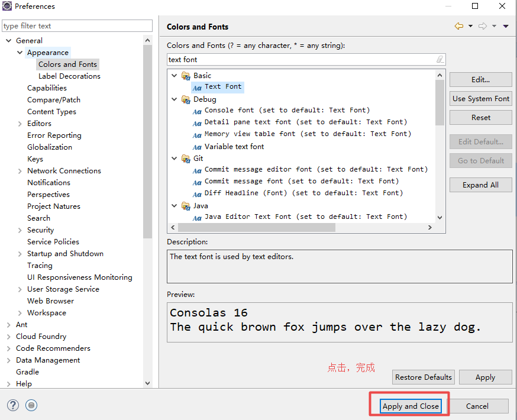Expand the Cloud Foundry node
Image resolution: width=517 pixels, height=420 pixels.
tap(8, 337)
